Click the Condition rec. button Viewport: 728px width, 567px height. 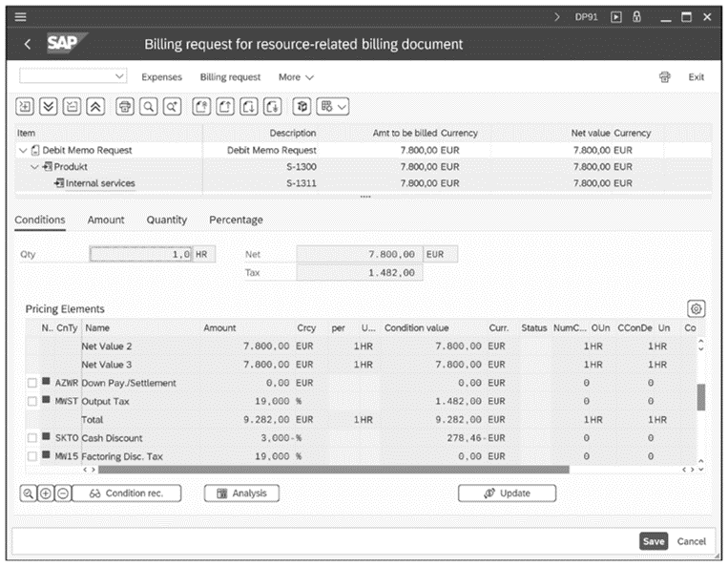pos(127,493)
